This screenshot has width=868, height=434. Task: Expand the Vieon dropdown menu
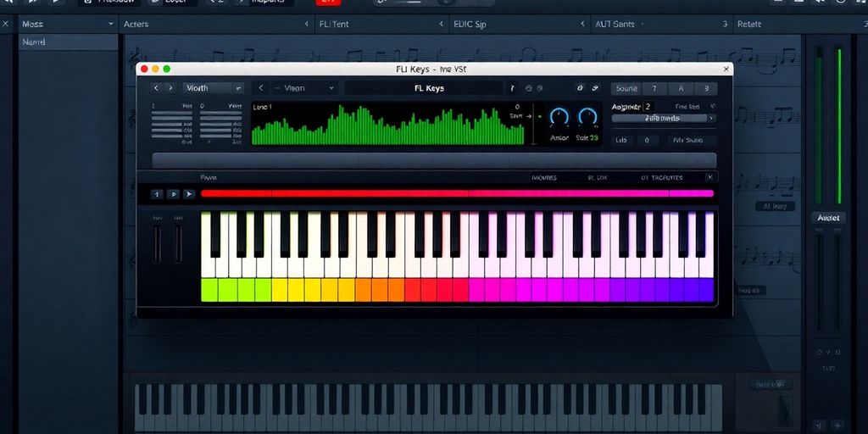(306, 88)
